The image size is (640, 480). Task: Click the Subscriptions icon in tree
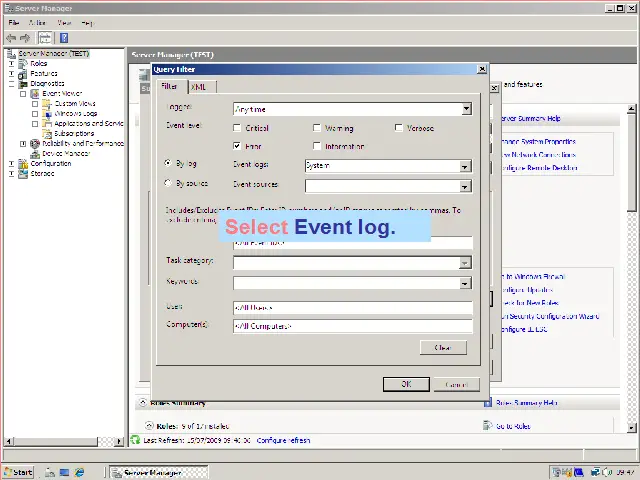47,134
